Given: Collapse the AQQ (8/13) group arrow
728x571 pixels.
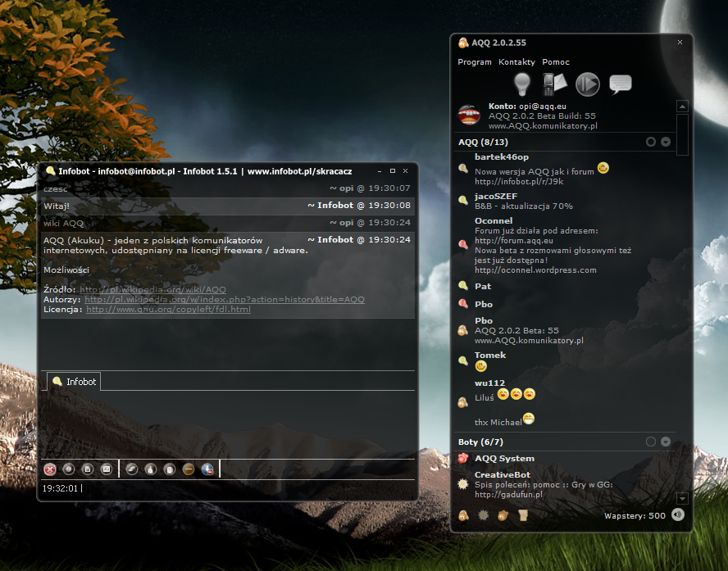Looking at the screenshot, I should (x=666, y=142).
